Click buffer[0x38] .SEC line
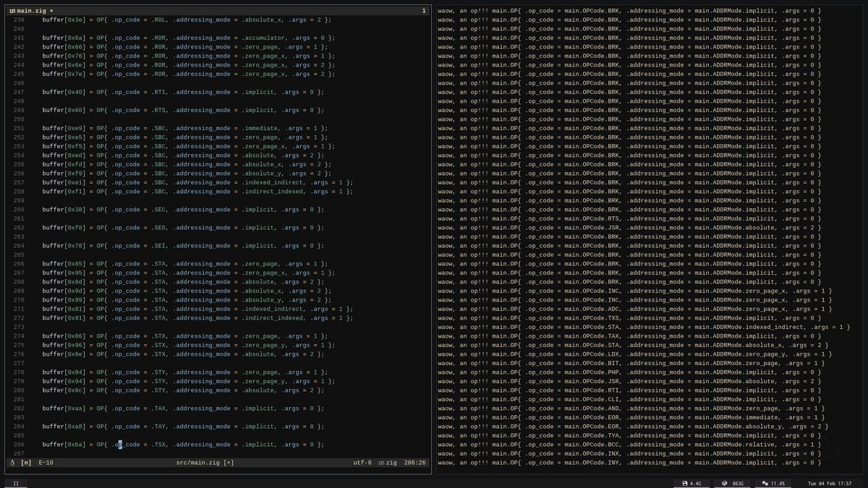 183,210
